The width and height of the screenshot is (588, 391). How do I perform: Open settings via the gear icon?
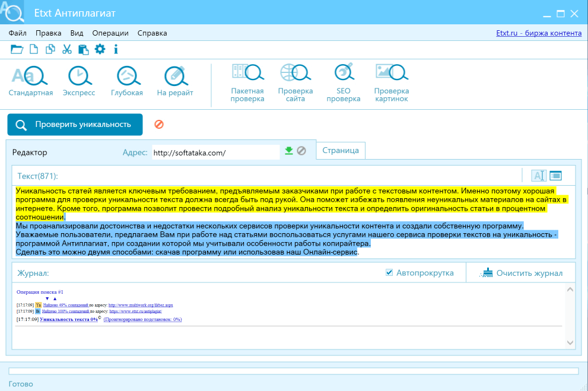click(100, 49)
